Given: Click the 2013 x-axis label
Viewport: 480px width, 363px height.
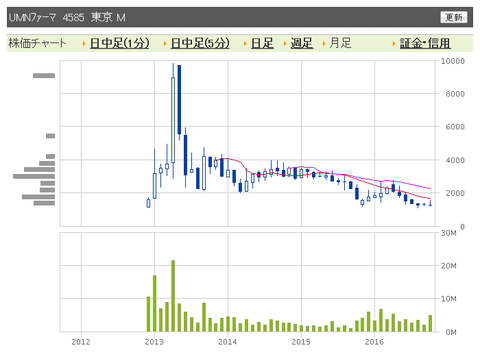Looking at the screenshot, I should tap(154, 342).
